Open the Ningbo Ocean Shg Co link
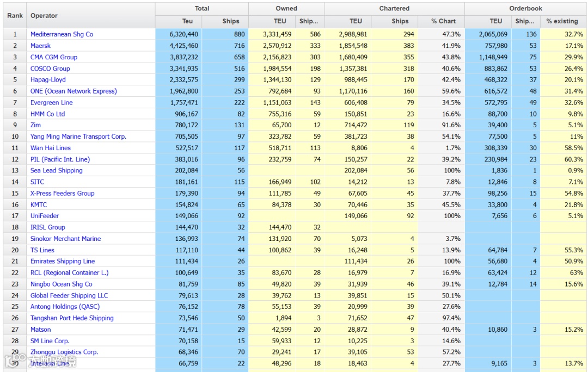588x372 pixels. tap(61, 284)
